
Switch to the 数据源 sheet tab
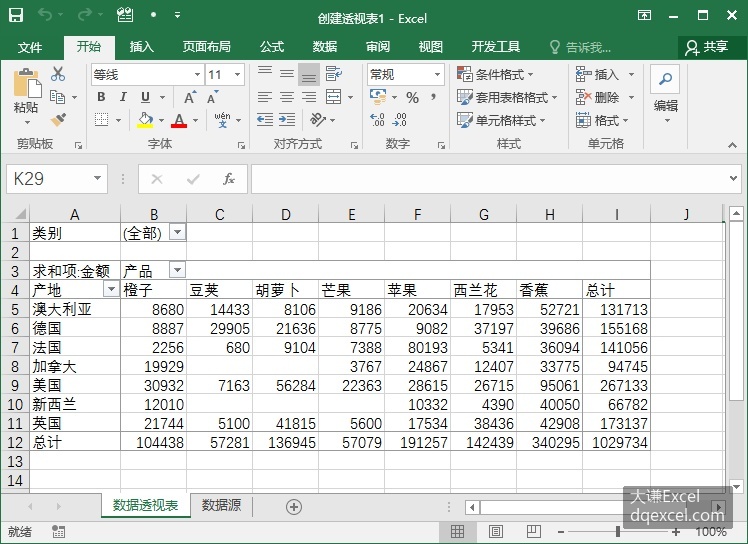pos(221,505)
